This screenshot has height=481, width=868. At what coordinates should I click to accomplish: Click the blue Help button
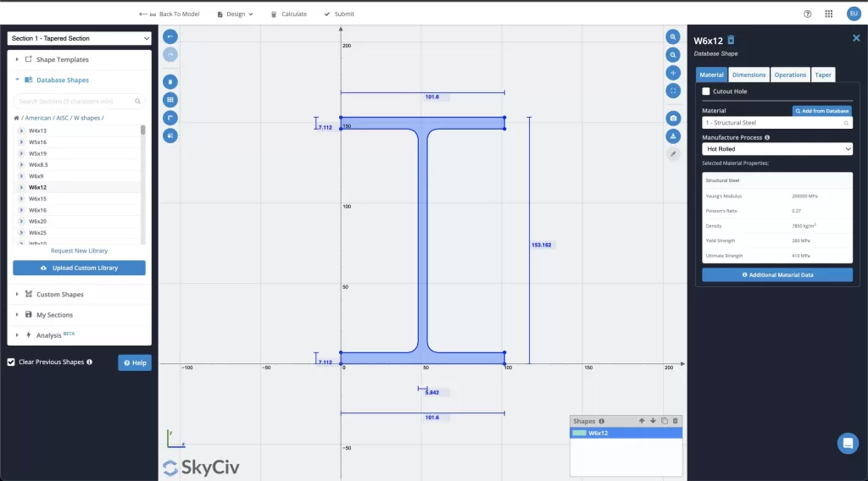135,362
